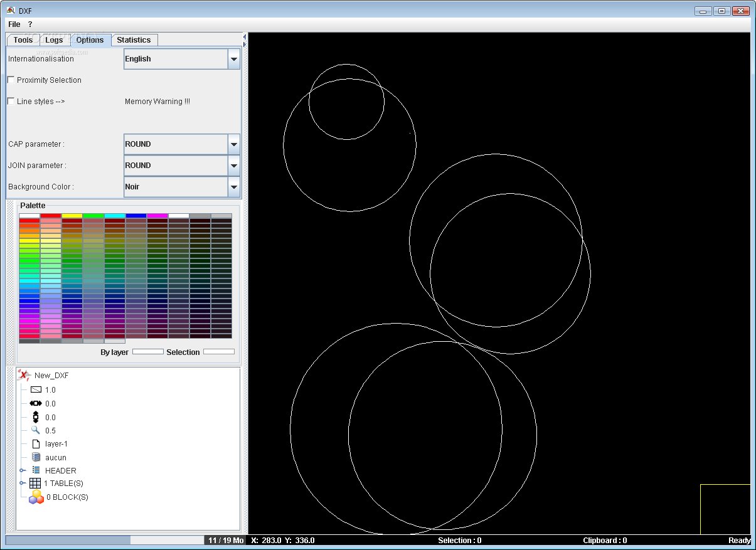Open the JOIN parameter dropdown
The image size is (756, 550).
pyautogui.click(x=182, y=166)
